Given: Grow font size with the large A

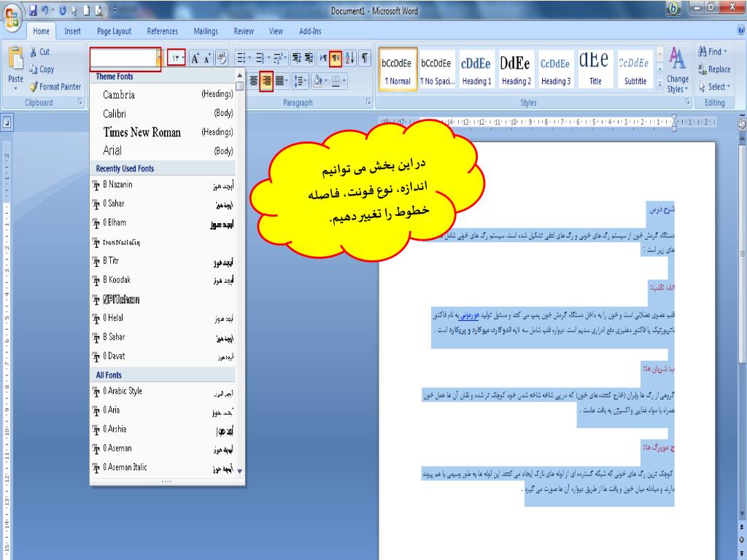Looking at the screenshot, I should [195, 58].
